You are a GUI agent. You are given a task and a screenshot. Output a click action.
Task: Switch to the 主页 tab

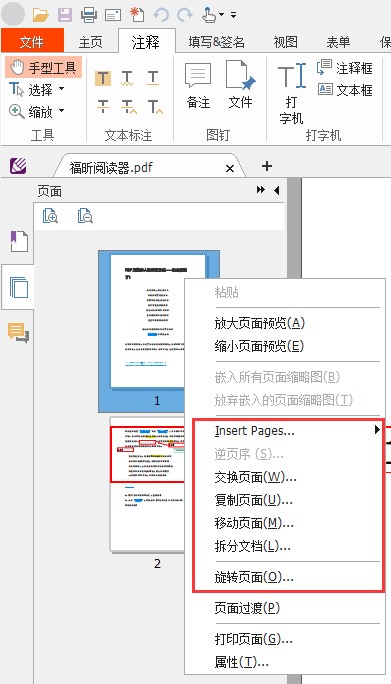[91, 42]
